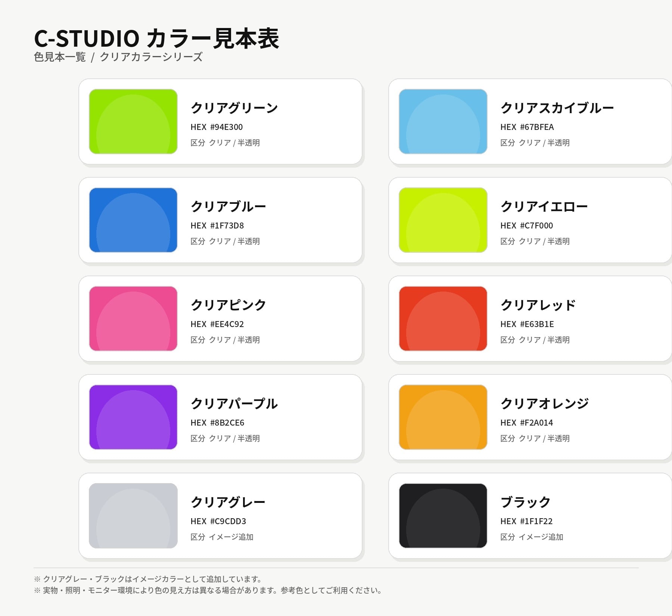
Task: Click the クリアグレー heading
Action: point(228,502)
